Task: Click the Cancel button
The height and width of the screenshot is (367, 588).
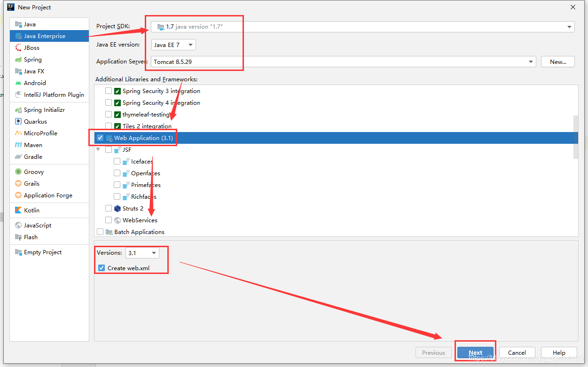Action: 517,352
